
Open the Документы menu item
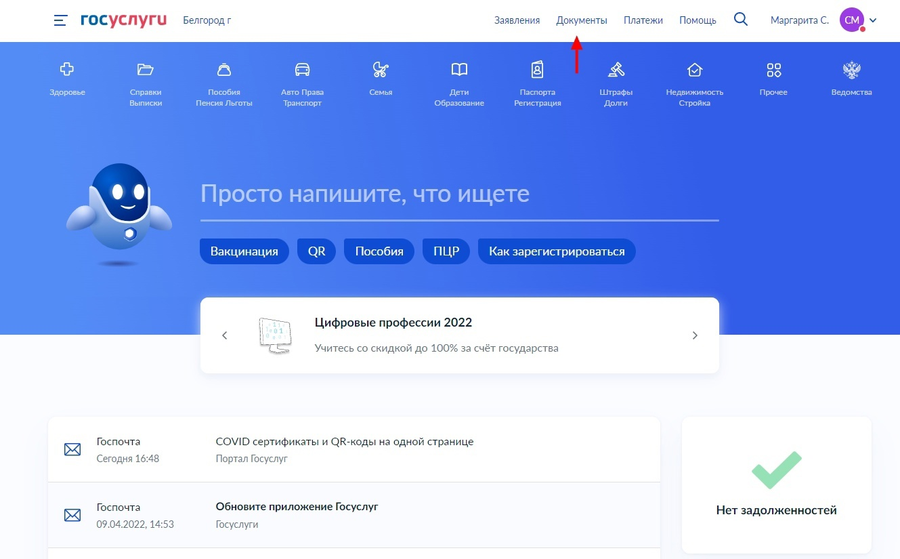[x=581, y=20]
